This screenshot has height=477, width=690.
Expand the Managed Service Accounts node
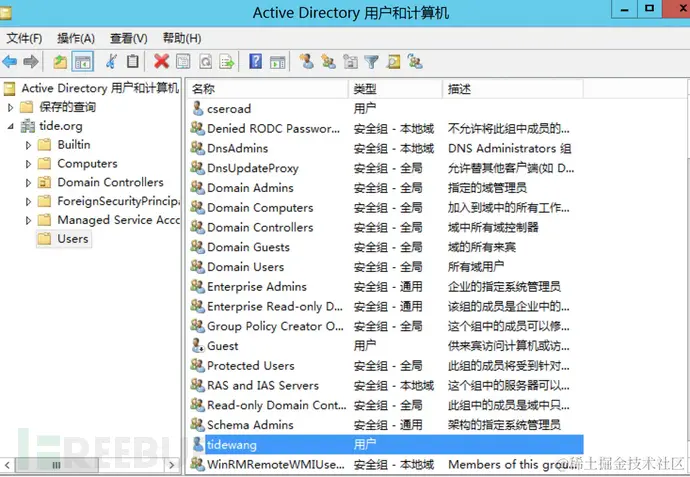29,220
